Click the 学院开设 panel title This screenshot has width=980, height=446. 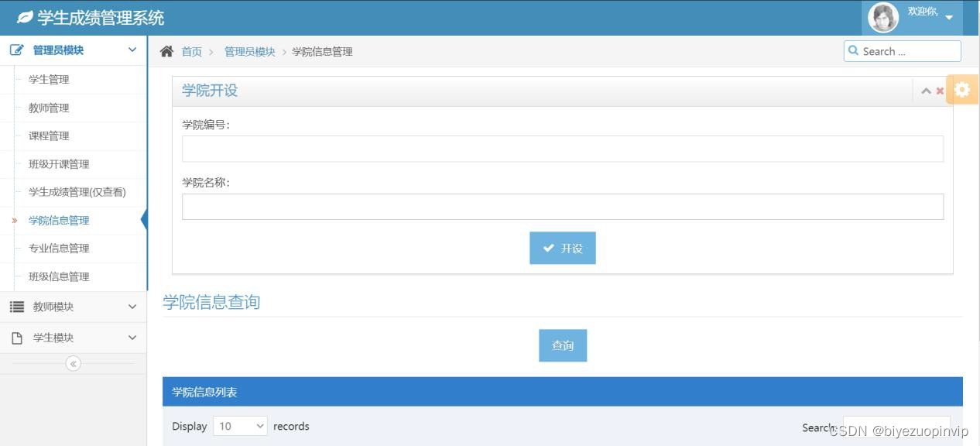click(210, 91)
